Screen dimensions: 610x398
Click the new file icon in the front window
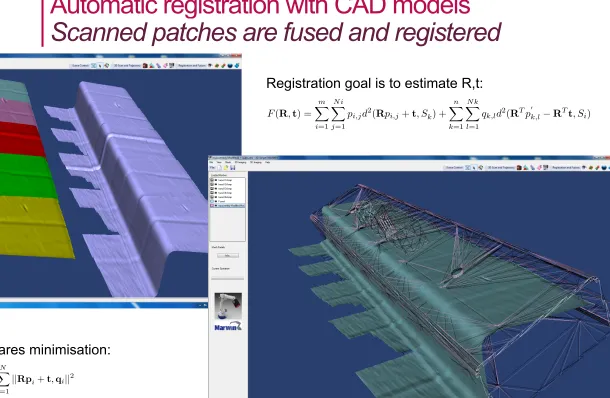coord(220,168)
